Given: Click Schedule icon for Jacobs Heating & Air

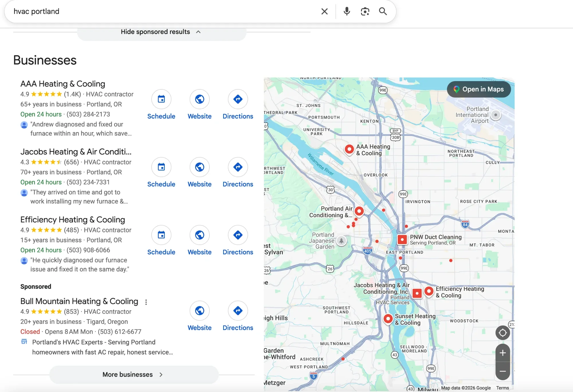Looking at the screenshot, I should (x=161, y=167).
